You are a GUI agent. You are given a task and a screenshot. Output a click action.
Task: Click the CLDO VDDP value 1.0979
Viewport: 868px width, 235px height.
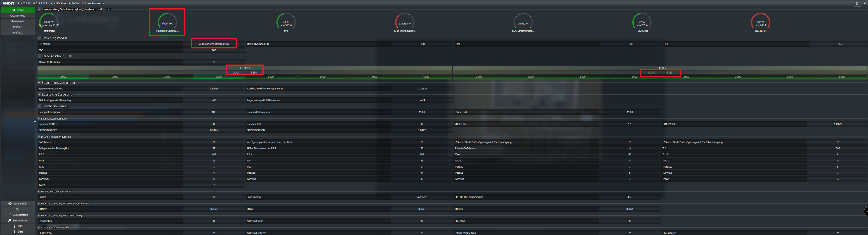[x=838, y=124]
